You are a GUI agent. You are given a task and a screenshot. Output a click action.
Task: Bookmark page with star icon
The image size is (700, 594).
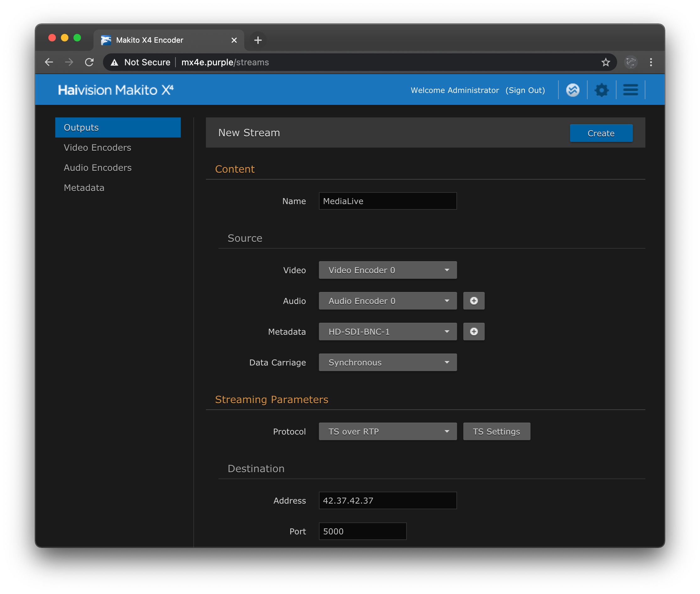(x=606, y=62)
